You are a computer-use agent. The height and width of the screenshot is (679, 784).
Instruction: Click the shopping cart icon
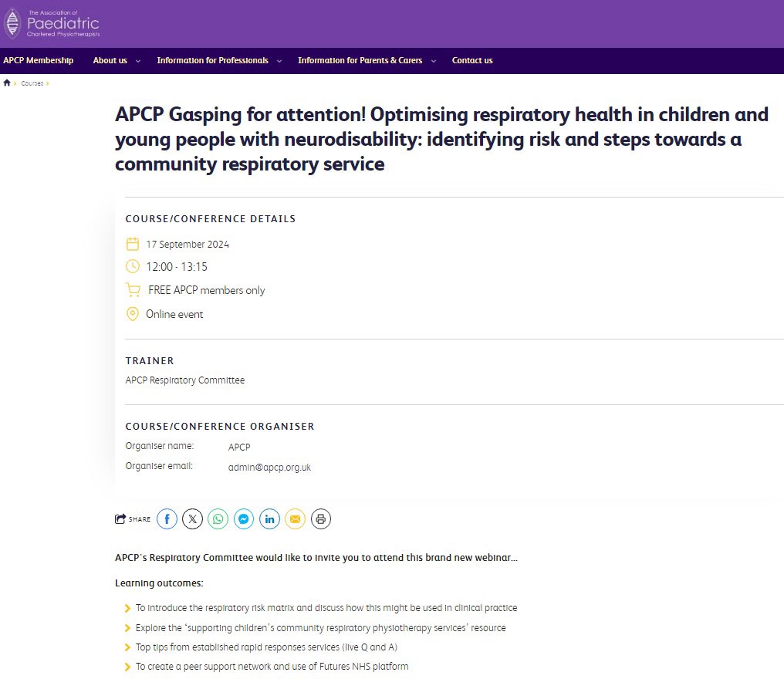tap(133, 290)
